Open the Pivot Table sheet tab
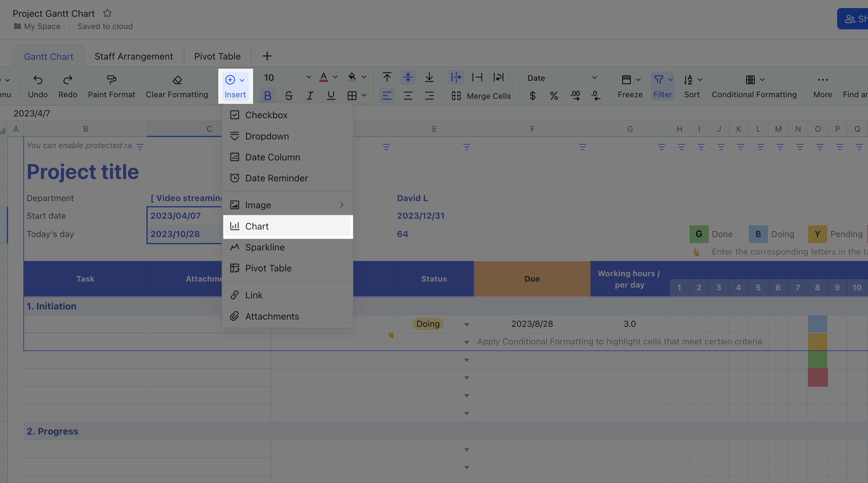The width and height of the screenshot is (868, 483). (217, 56)
